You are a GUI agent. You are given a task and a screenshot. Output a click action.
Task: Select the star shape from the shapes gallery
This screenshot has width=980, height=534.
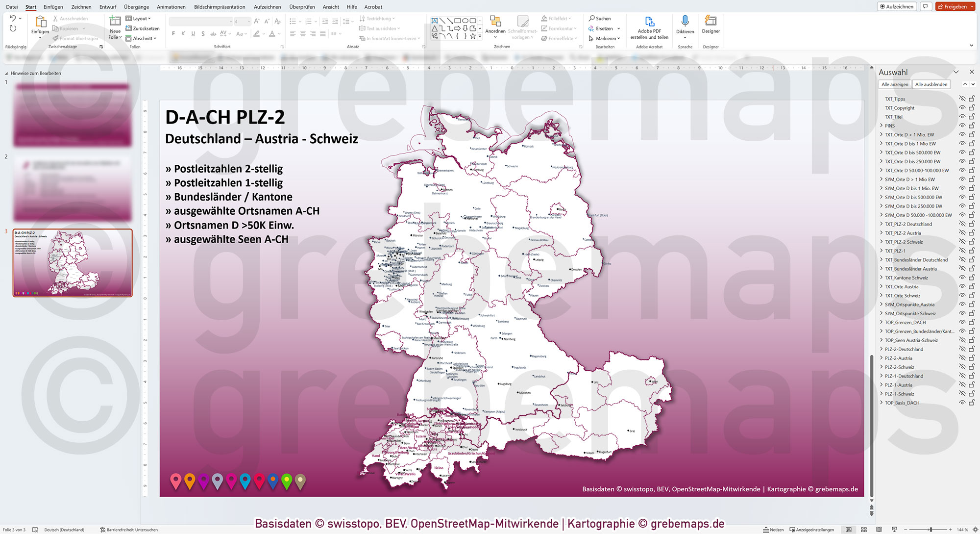coord(473,35)
